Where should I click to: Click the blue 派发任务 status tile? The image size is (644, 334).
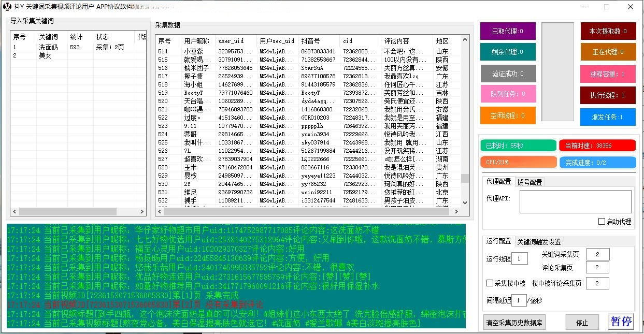(x=607, y=117)
